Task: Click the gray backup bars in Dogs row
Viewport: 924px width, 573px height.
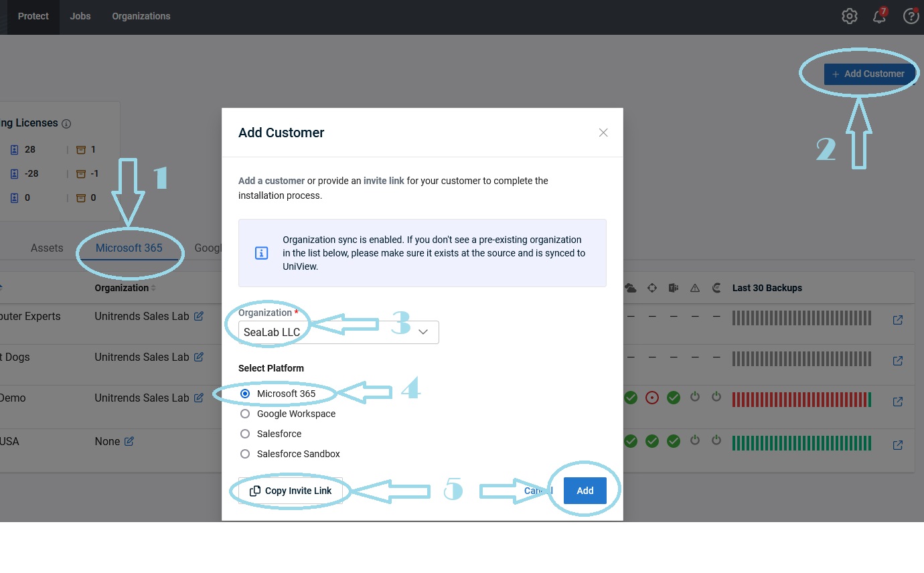Action: point(801,359)
